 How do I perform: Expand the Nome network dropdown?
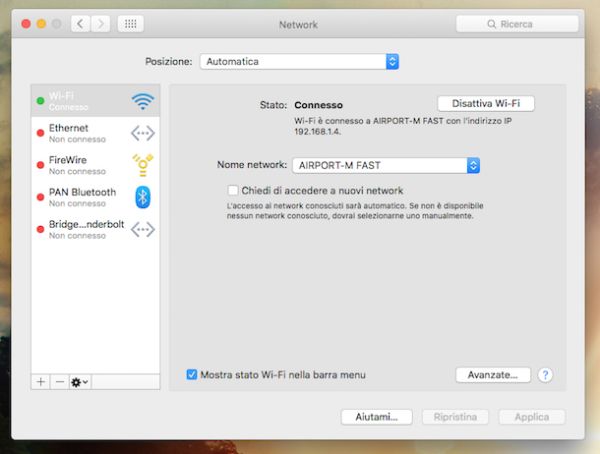tap(386, 165)
